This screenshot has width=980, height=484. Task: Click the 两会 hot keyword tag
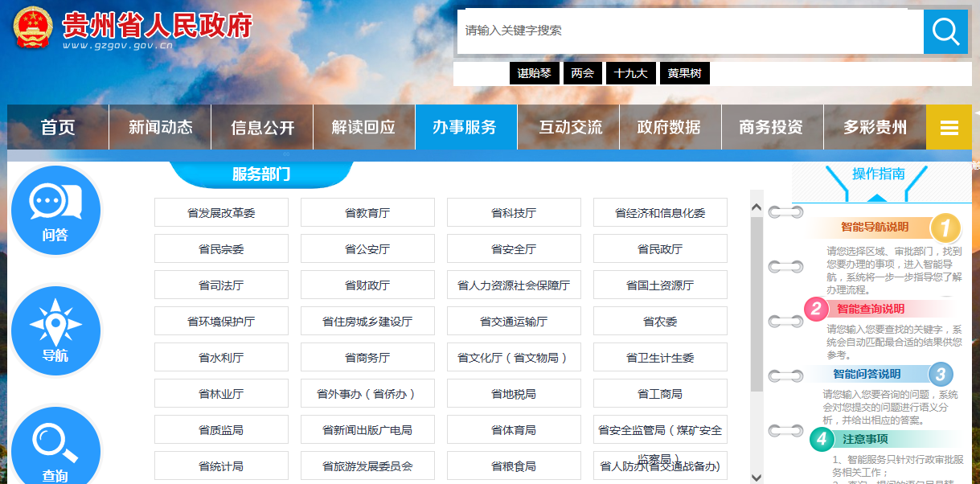coord(582,73)
